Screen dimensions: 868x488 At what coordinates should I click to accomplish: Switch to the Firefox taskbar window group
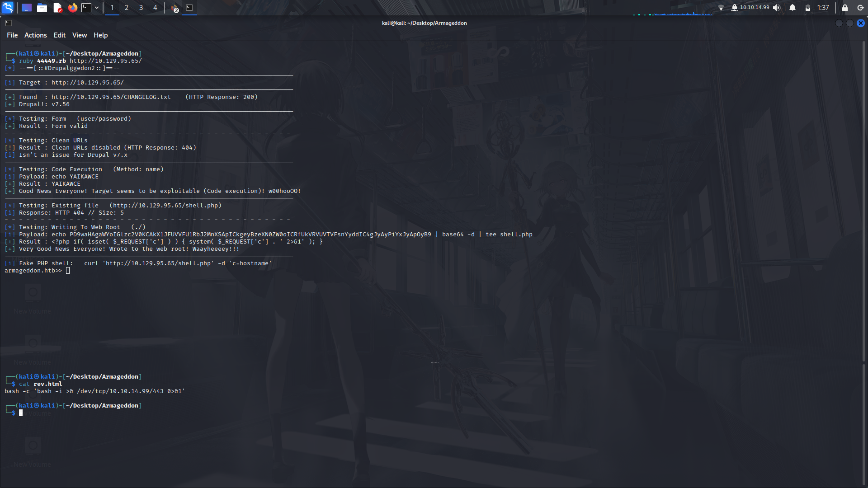[175, 8]
